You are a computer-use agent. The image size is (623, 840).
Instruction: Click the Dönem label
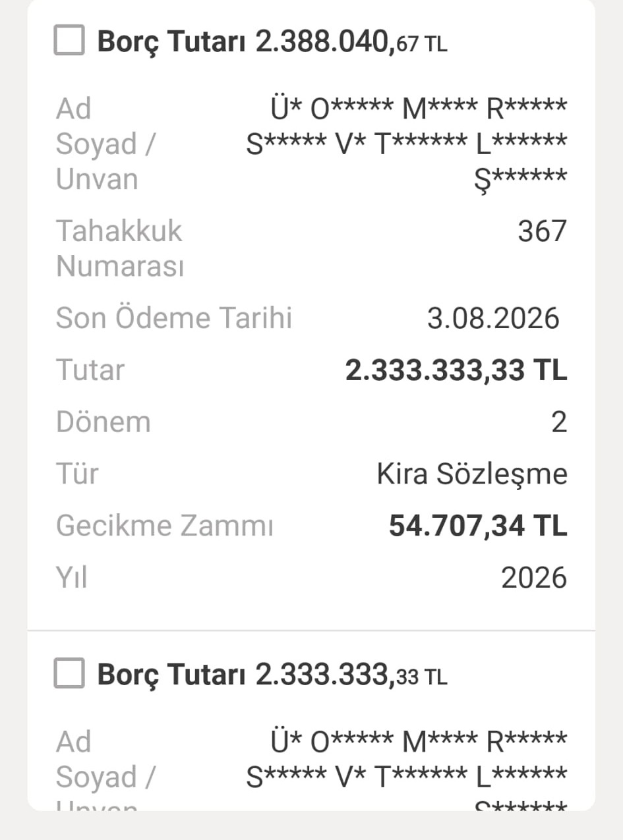(x=104, y=422)
